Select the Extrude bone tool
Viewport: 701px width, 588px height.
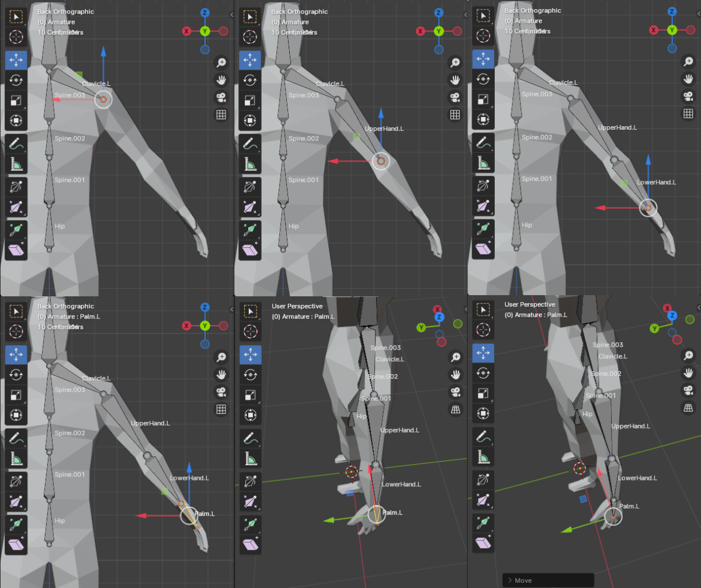tap(16, 248)
